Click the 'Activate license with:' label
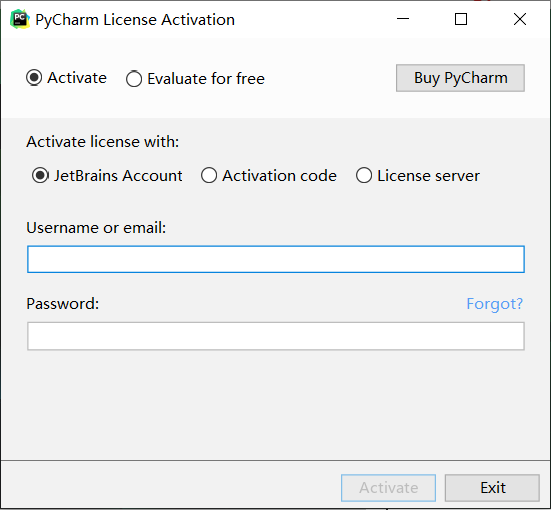 click(x=103, y=142)
